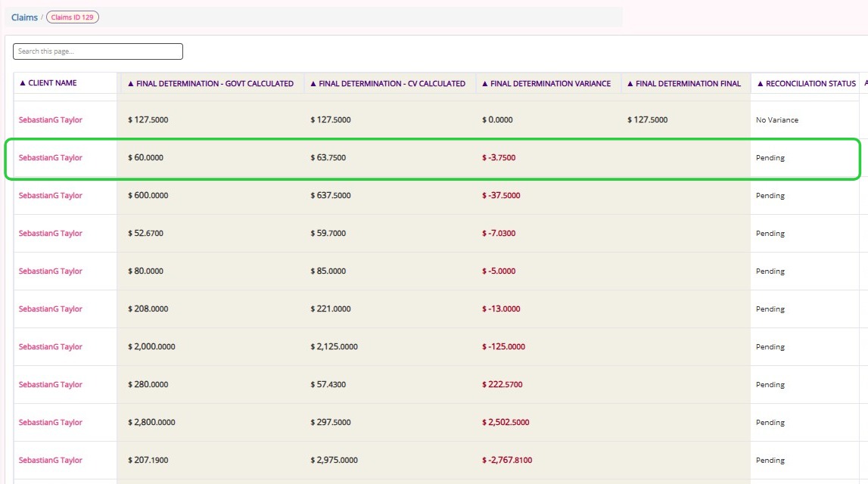Sort by Final Determination - Govt Calculated header
Image resolution: width=868 pixels, height=484 pixels.
pos(210,83)
